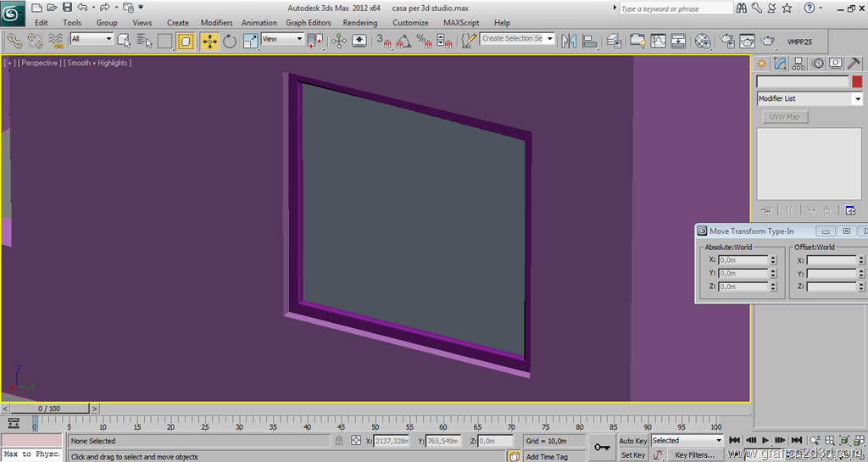Expand the selection filter All dropdown
The width and height of the screenshot is (868, 462).
click(92, 39)
